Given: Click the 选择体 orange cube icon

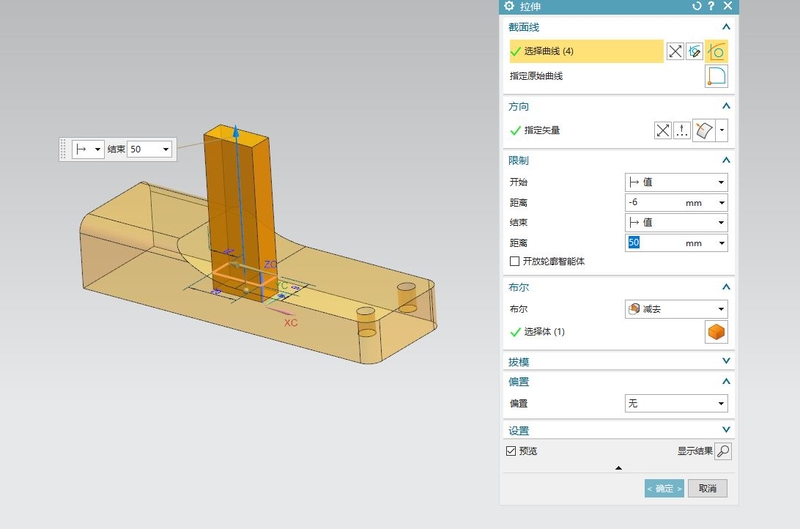Looking at the screenshot, I should pos(717,332).
